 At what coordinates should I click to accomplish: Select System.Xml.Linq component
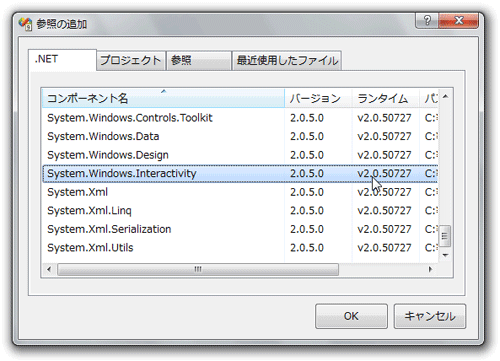click(240, 211)
